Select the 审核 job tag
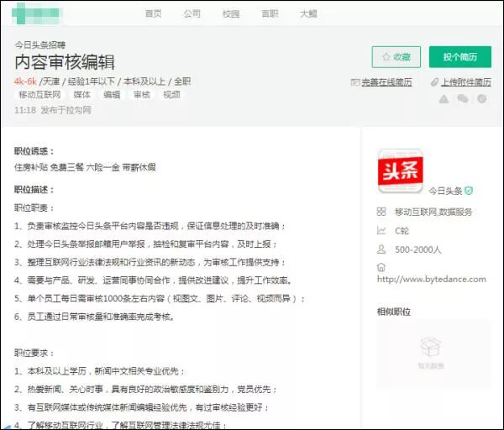504x430 pixels. pos(141,95)
